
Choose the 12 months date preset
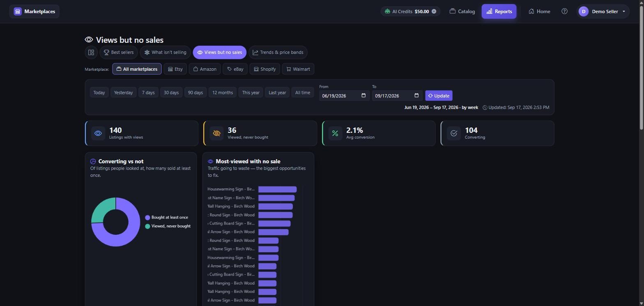223,93
